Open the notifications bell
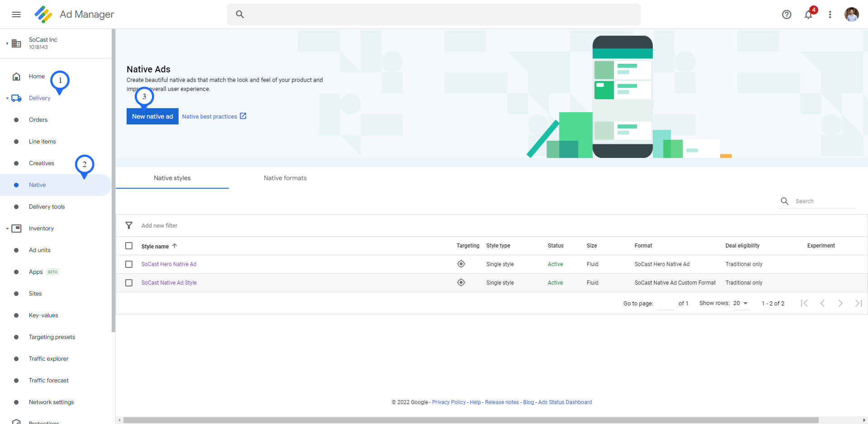 (x=808, y=14)
